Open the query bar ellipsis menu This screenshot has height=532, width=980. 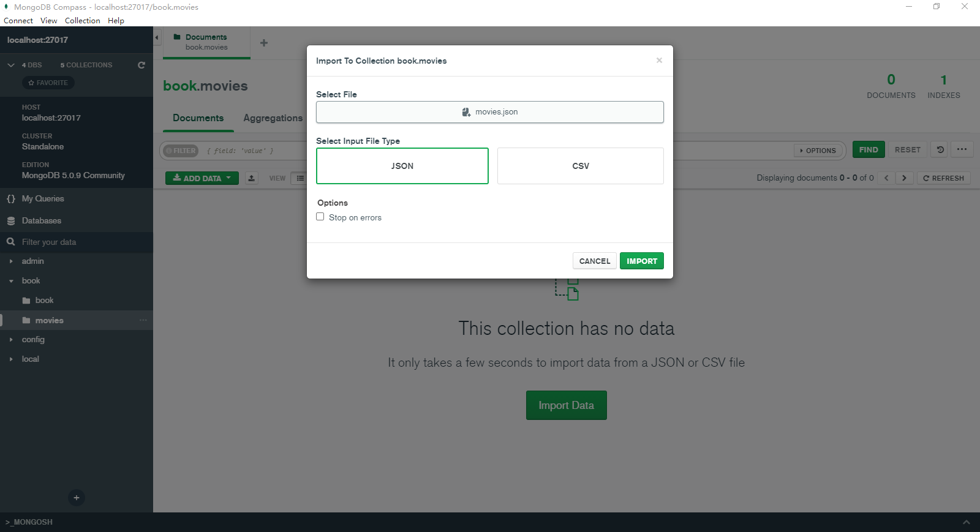pyautogui.click(x=962, y=149)
